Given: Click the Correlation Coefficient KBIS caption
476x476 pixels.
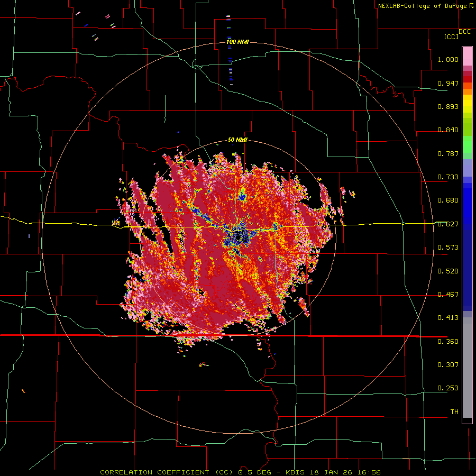Looking at the screenshot, I should (240, 472).
